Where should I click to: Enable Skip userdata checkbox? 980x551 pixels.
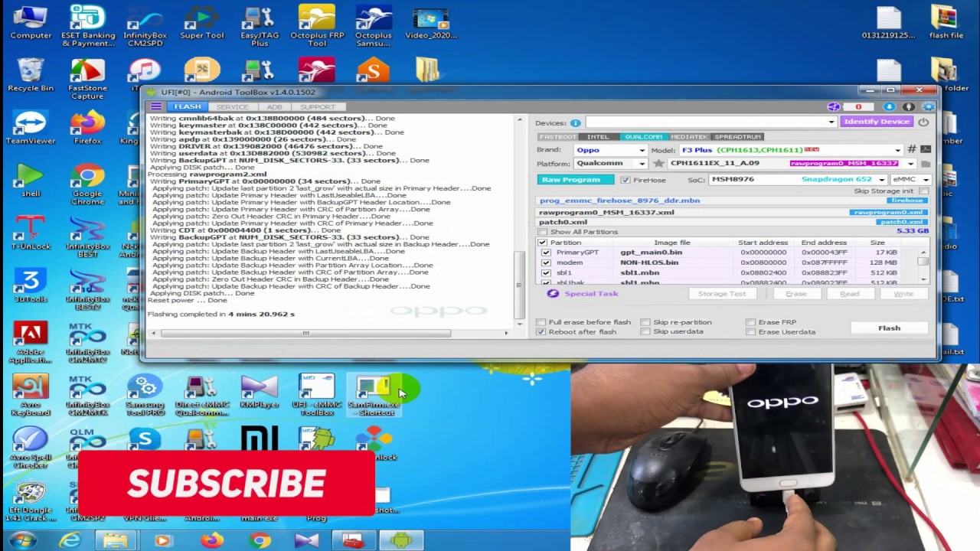pos(645,331)
